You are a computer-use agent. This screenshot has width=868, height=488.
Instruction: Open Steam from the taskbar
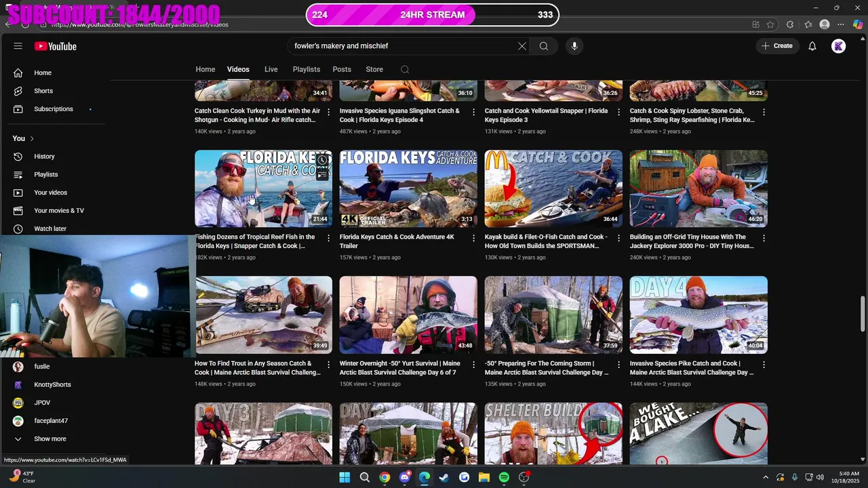click(444, 477)
